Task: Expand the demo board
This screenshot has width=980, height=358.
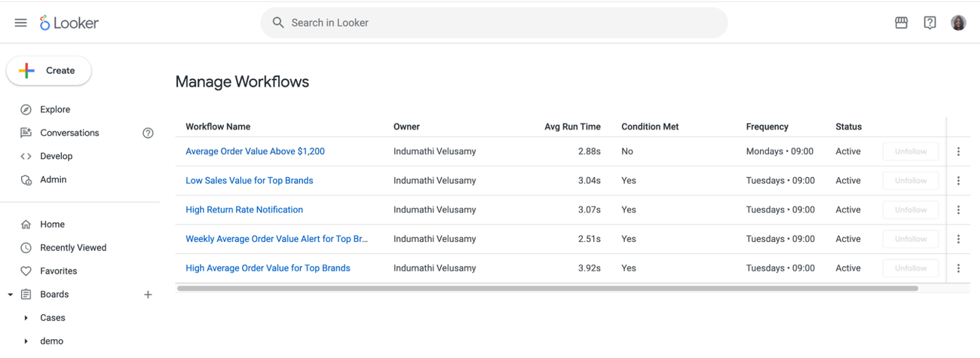Action: tap(26, 341)
